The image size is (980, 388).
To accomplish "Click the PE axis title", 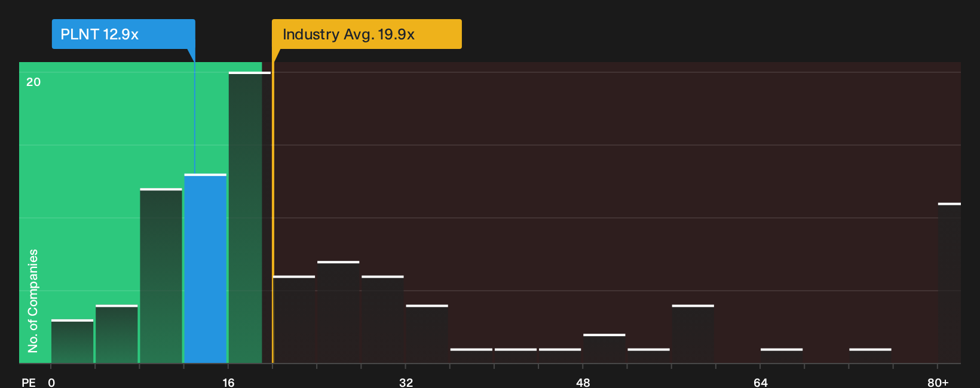I will (x=29, y=382).
